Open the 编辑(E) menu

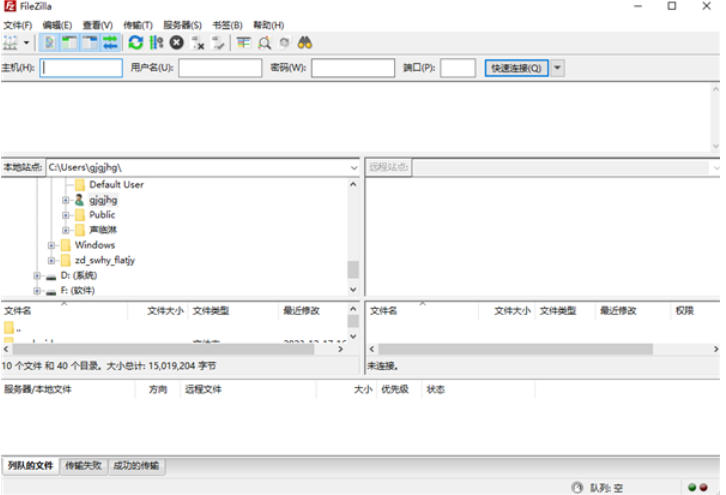coord(57,25)
